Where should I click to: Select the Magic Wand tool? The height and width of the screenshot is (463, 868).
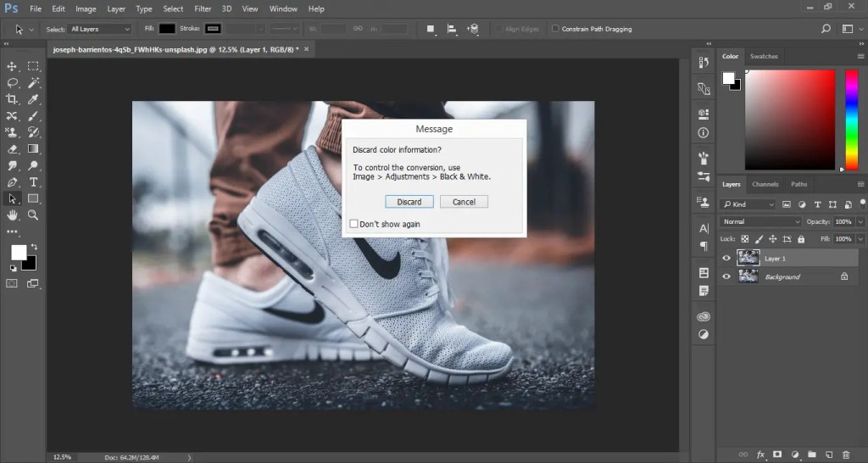coord(33,83)
